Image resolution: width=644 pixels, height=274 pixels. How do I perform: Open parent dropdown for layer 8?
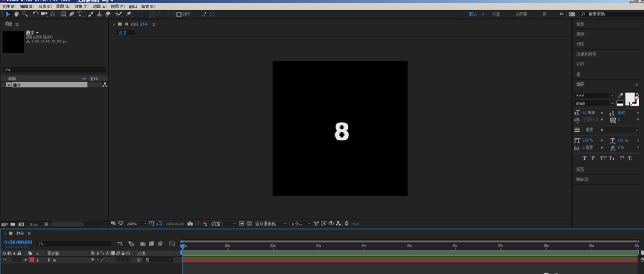(x=158, y=260)
